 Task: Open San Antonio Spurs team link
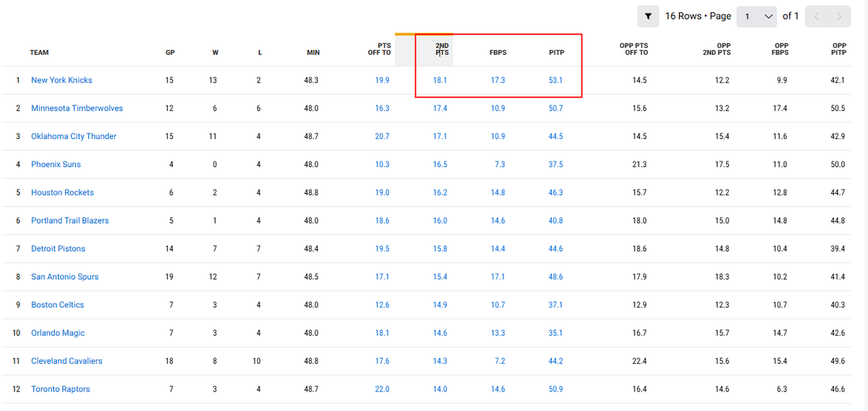pos(64,277)
